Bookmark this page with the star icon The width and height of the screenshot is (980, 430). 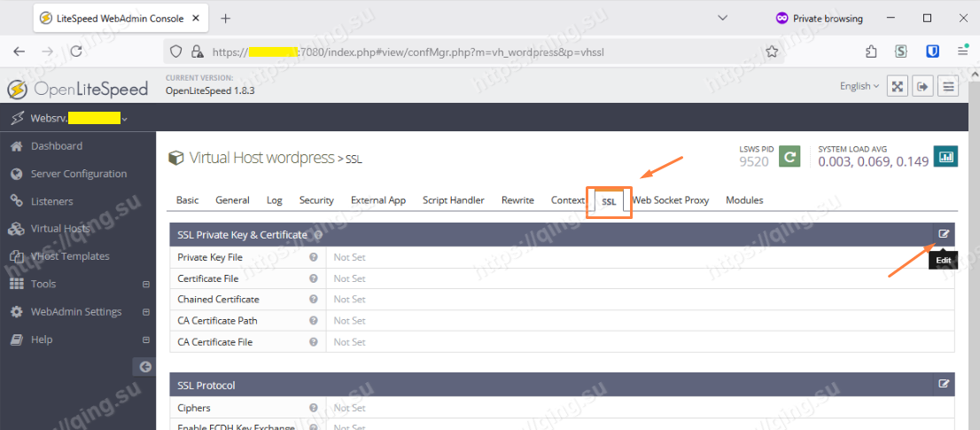772,52
